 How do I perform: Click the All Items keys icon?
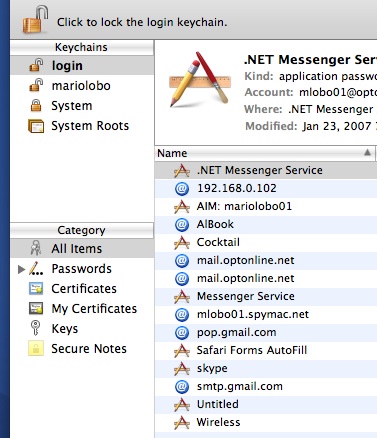36,248
